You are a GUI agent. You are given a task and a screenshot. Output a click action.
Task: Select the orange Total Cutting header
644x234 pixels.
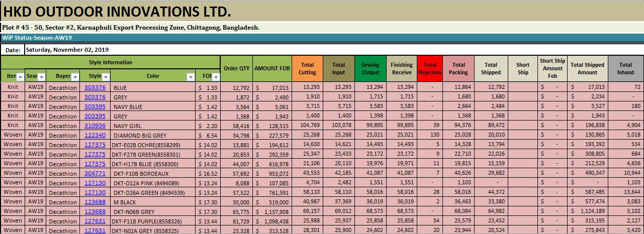(x=307, y=69)
